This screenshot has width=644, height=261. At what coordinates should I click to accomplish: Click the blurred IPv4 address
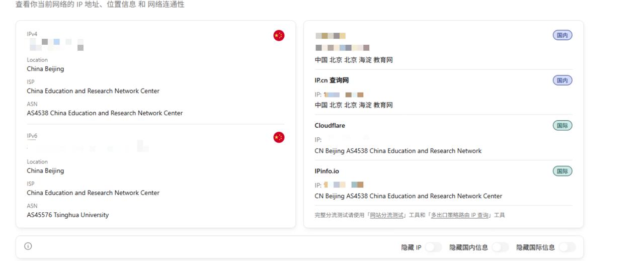tap(56, 45)
